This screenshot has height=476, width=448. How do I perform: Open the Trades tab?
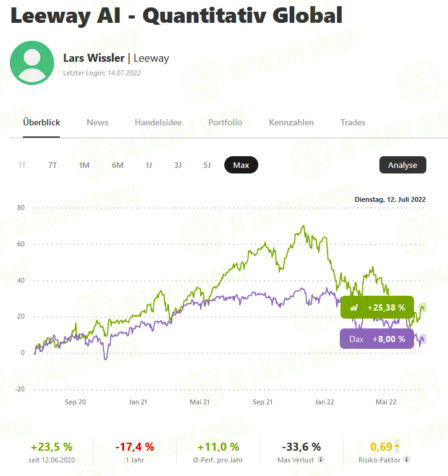pos(353,122)
